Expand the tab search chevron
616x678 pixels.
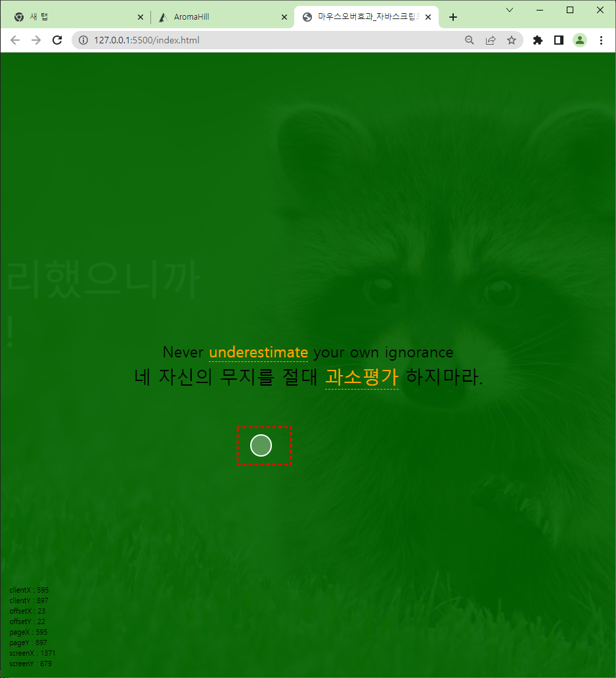tap(510, 10)
